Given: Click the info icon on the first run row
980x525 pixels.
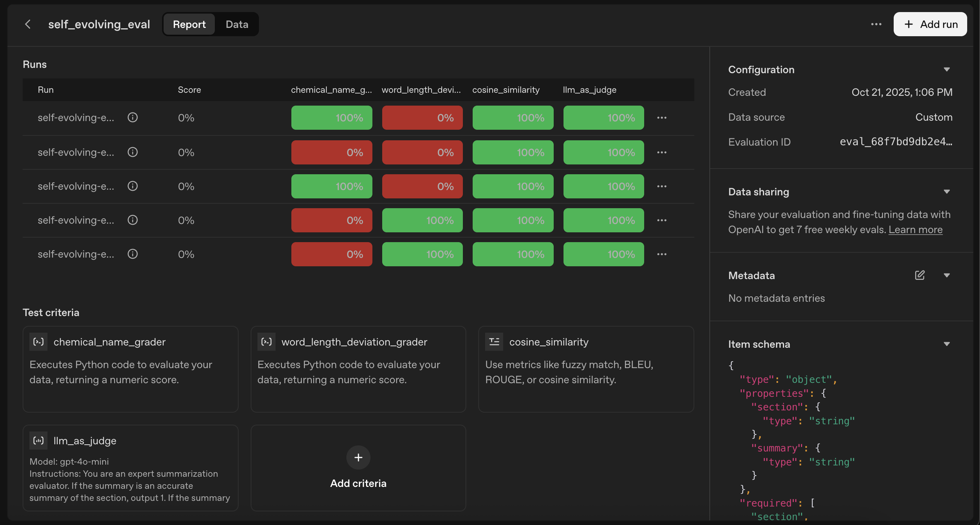Looking at the screenshot, I should click(132, 117).
